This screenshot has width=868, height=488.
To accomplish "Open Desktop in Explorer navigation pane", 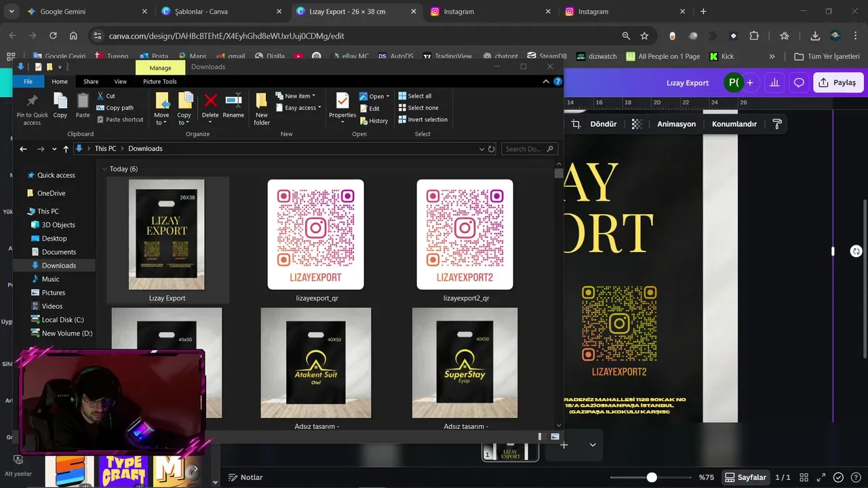I will [x=54, y=239].
